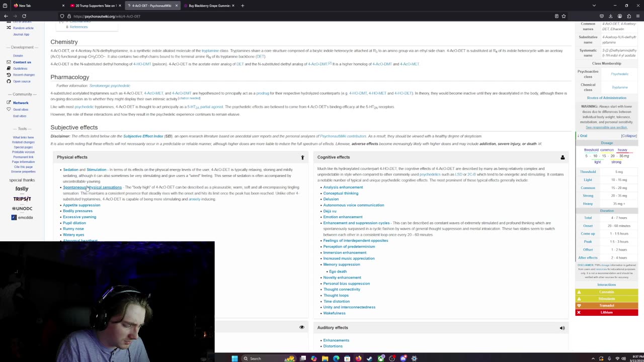The image size is (644, 362).
Task: Click the Tramadol interaction bar
Action: tap(606, 306)
